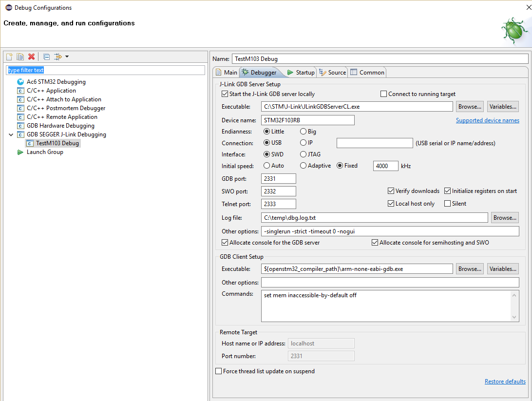Screen dimensions: 532x401
Task: Click the C/C++ Postmortem Debugger icon
Action: 20,108
